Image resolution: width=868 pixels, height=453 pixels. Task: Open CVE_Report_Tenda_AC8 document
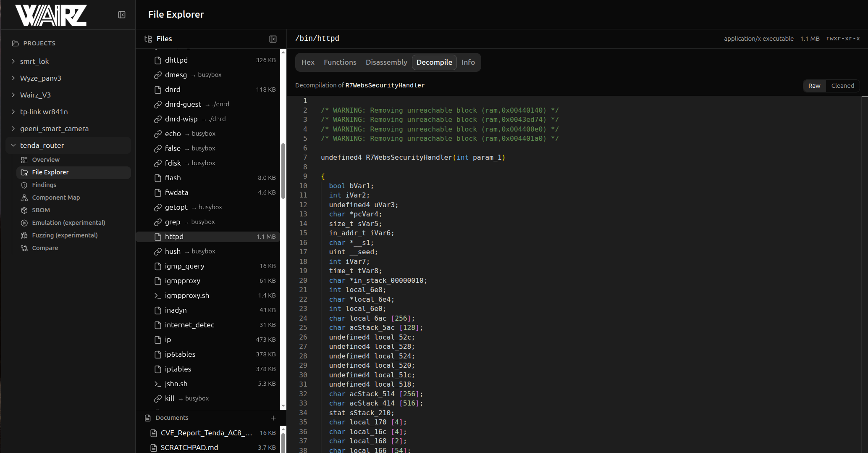tap(206, 433)
